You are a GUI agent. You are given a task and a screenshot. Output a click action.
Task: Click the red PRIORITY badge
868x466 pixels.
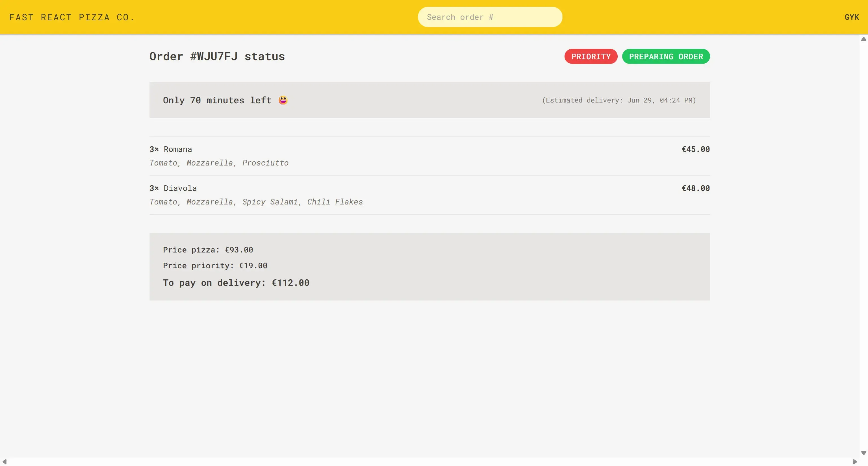click(x=591, y=56)
